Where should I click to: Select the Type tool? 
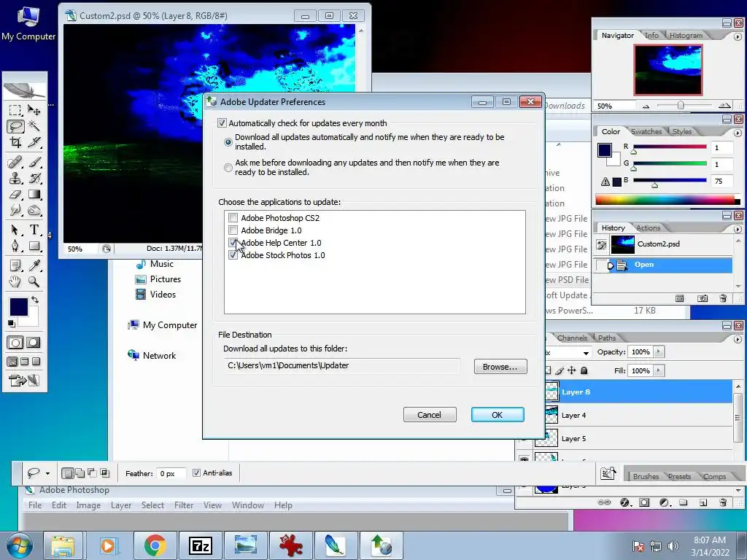(x=34, y=230)
